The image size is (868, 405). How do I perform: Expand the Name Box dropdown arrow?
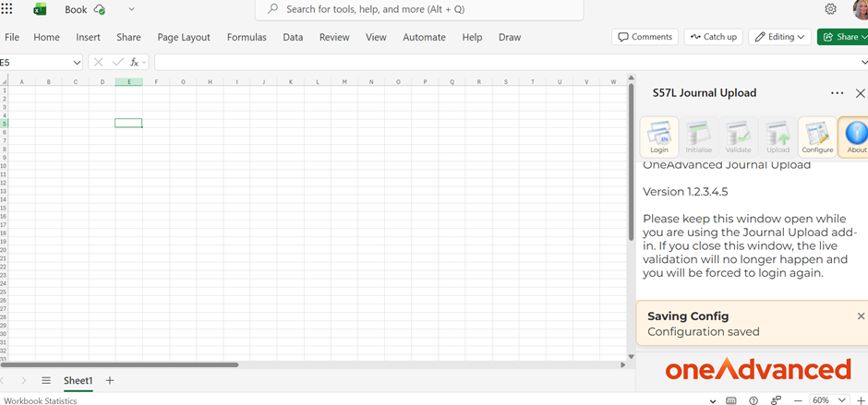coord(77,63)
